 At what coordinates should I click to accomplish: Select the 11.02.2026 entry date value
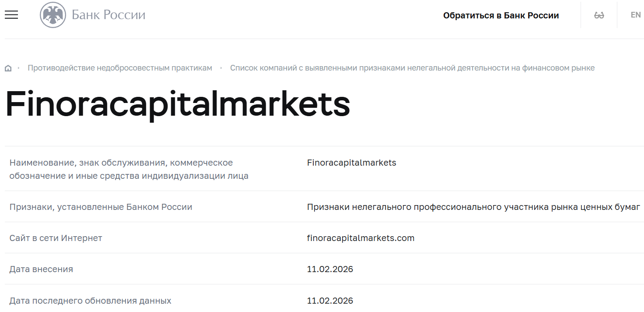click(x=330, y=269)
